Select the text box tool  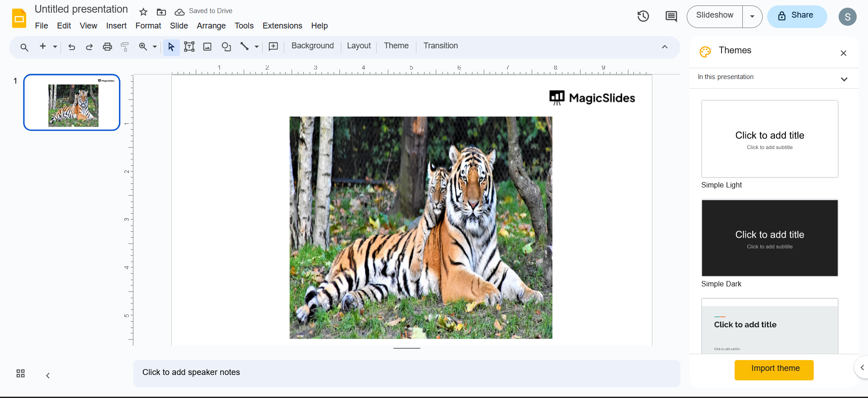pyautogui.click(x=189, y=47)
